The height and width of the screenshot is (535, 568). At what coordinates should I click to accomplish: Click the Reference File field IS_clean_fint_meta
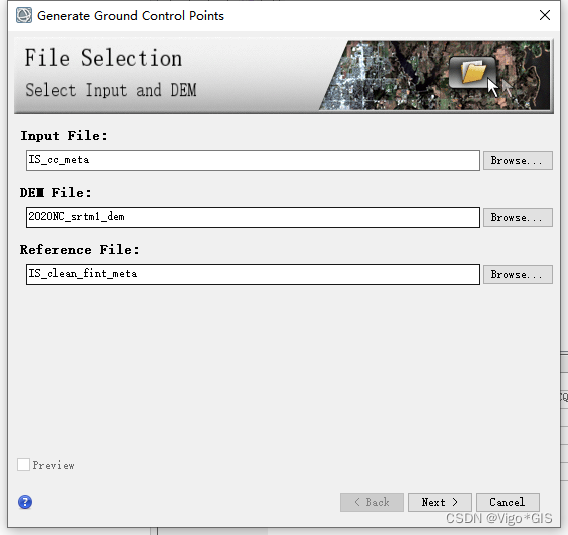[x=253, y=274]
